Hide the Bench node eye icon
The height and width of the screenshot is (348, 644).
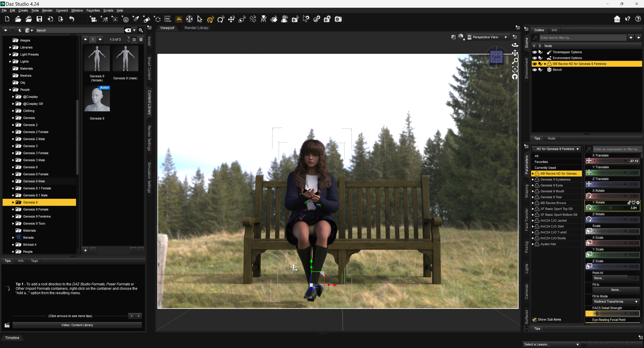click(534, 70)
